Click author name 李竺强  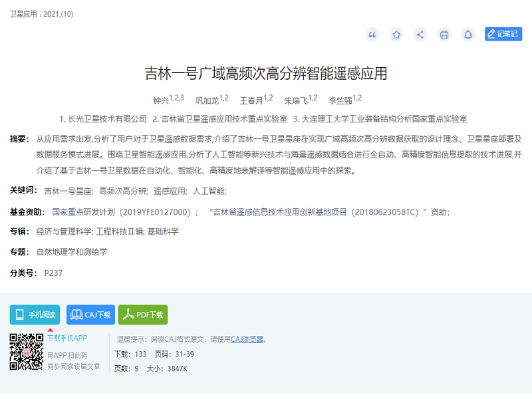pyautogui.click(x=340, y=100)
